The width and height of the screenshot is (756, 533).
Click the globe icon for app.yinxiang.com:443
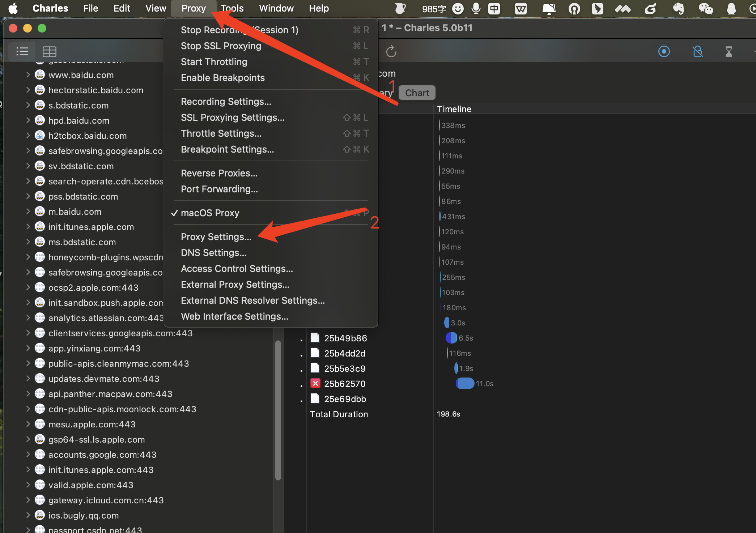coord(39,348)
